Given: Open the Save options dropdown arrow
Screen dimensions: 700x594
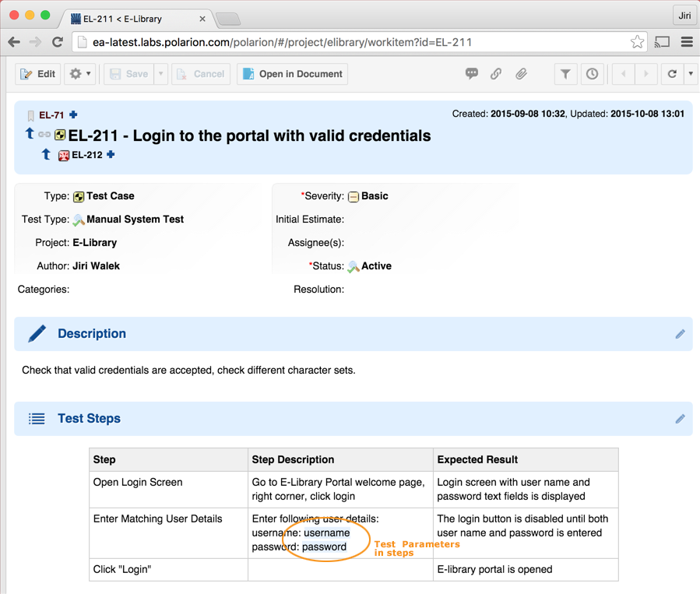Looking at the screenshot, I should 161,74.
